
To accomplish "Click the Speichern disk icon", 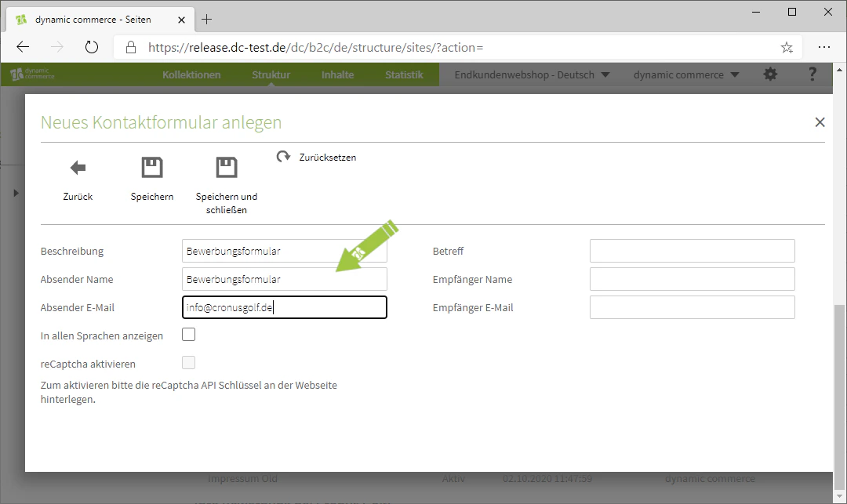I will coord(152,167).
